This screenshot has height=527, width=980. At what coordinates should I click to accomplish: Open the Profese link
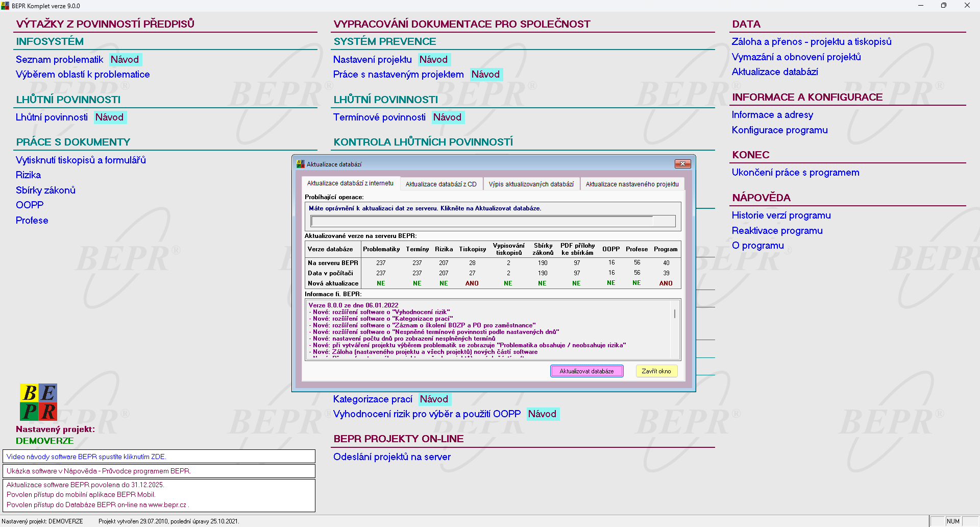point(32,221)
